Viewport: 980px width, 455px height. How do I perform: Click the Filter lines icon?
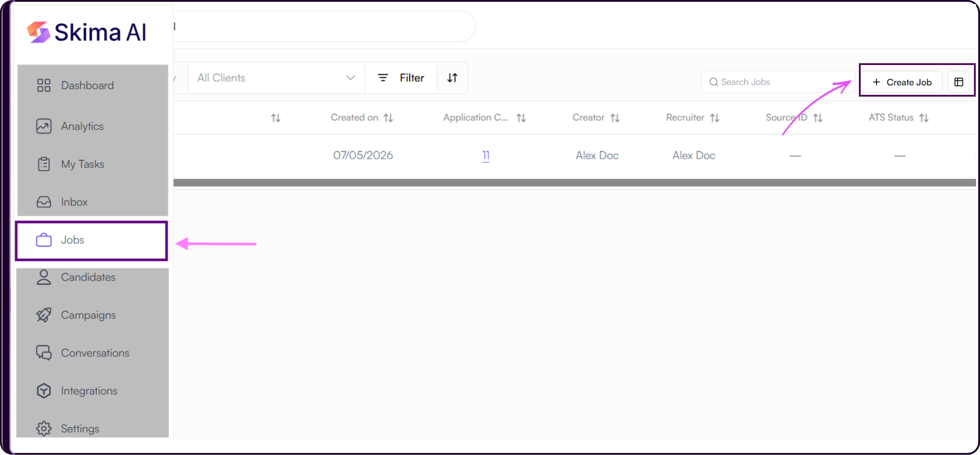383,78
